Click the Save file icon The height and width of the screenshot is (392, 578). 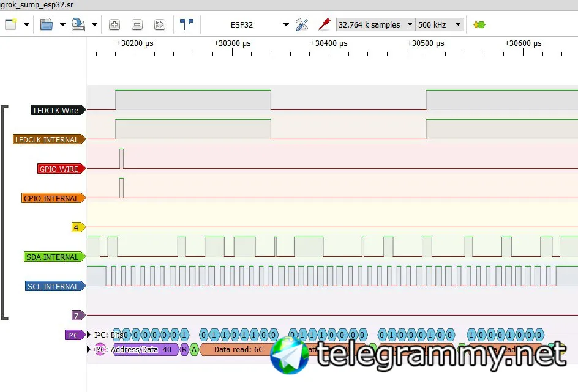(78, 24)
